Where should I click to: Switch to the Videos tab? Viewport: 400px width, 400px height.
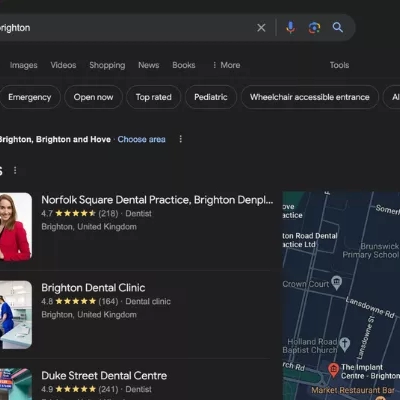tap(63, 65)
